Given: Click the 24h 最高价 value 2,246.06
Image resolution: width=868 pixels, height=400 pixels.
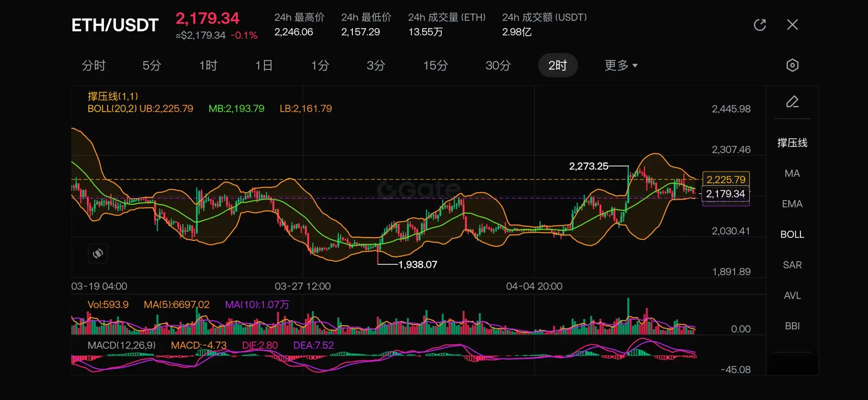Looking at the screenshot, I should 294,32.
